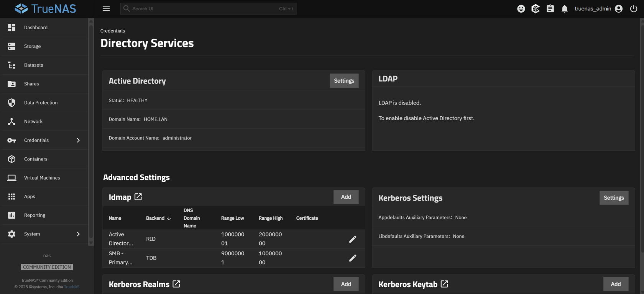The width and height of the screenshot is (644, 294).
Task: Open the TrueCommand status icon
Action: point(536,9)
